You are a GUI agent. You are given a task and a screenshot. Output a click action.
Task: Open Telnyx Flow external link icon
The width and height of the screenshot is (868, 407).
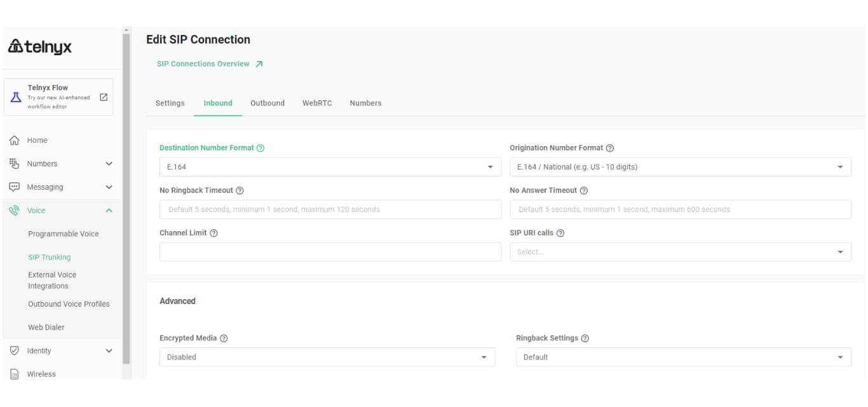[x=104, y=97]
